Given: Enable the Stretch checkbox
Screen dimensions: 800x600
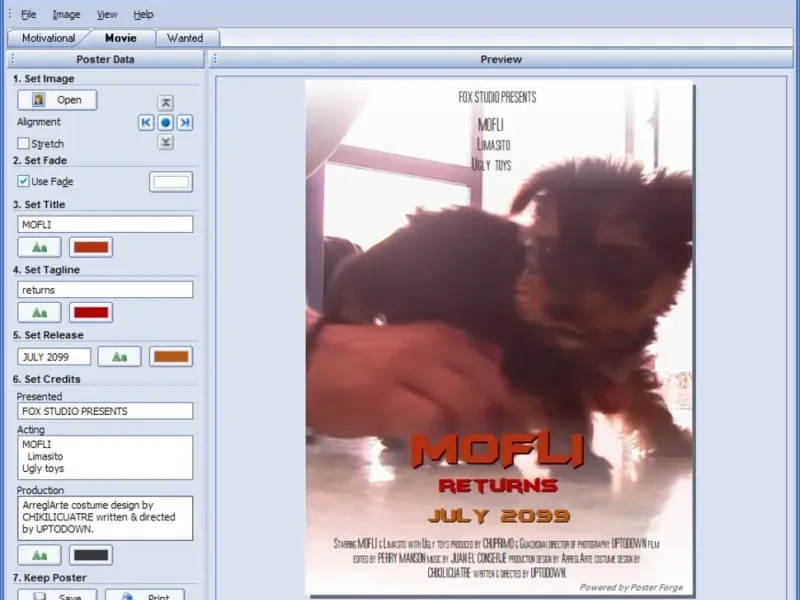Looking at the screenshot, I should click(23, 143).
